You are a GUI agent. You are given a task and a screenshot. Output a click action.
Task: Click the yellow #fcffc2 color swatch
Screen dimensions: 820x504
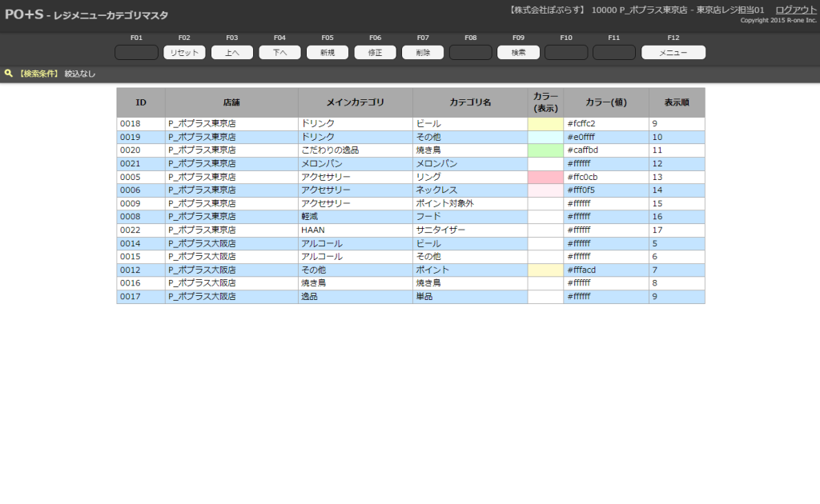coord(545,124)
